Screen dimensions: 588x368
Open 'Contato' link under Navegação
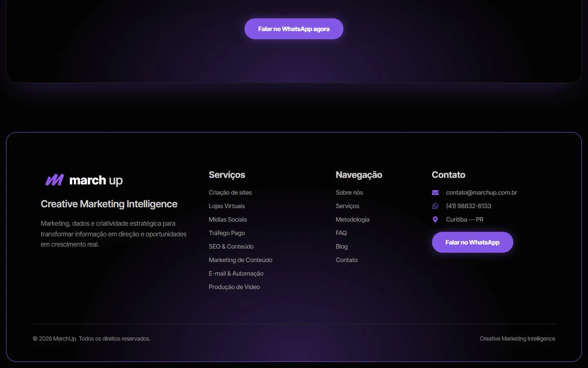347,260
